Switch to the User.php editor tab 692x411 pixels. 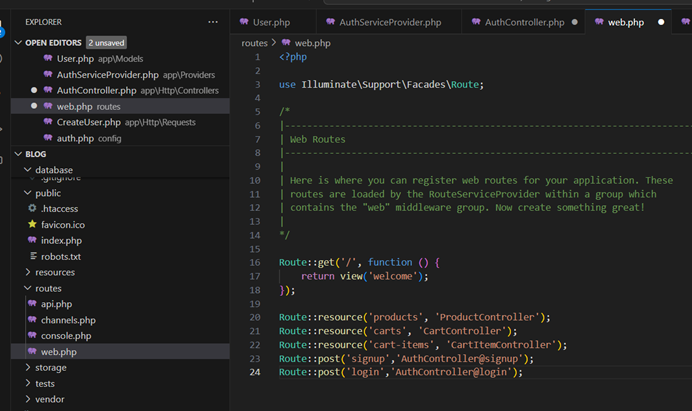[x=273, y=22]
